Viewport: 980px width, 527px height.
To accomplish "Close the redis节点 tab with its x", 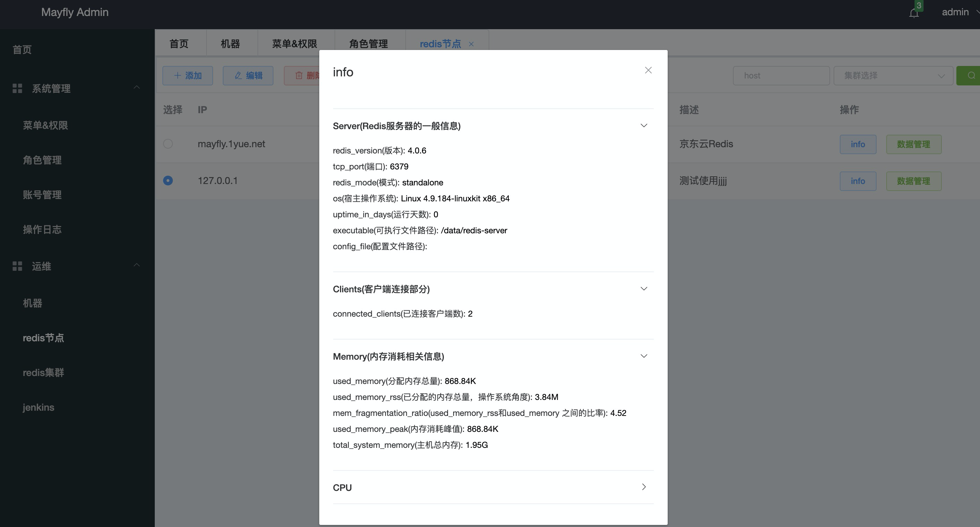I will 471,44.
